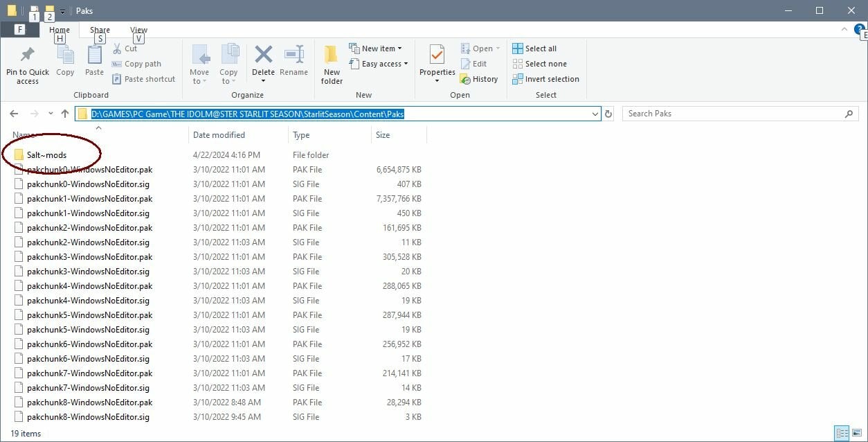
Task: Expand the Properties options arrow
Action: (x=437, y=81)
